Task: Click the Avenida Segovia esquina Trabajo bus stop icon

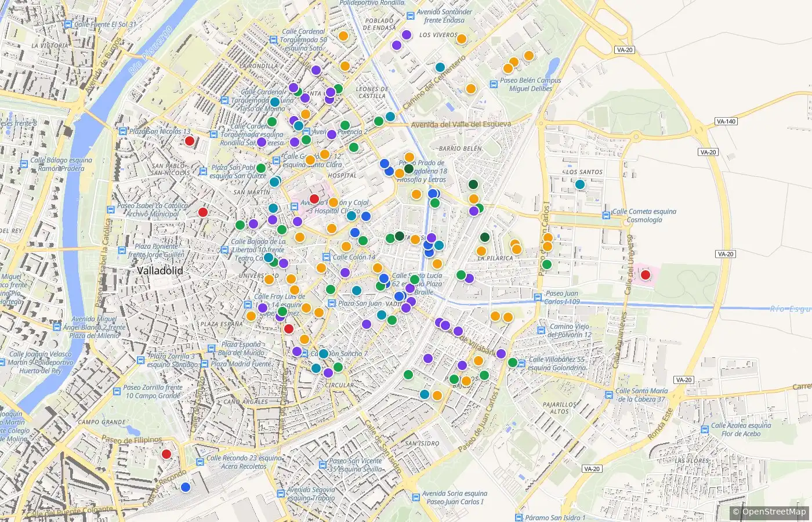Action: pyautogui.click(x=281, y=494)
